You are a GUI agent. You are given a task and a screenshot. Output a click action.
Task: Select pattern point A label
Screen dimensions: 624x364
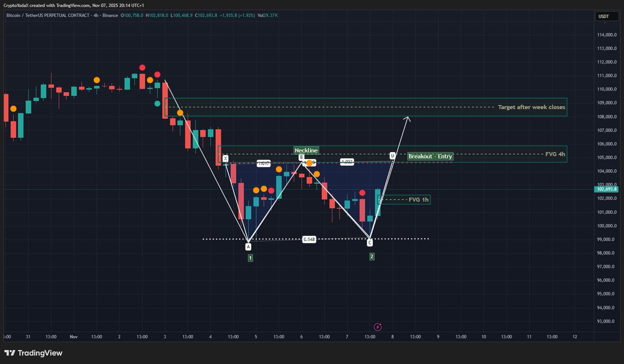[249, 246]
